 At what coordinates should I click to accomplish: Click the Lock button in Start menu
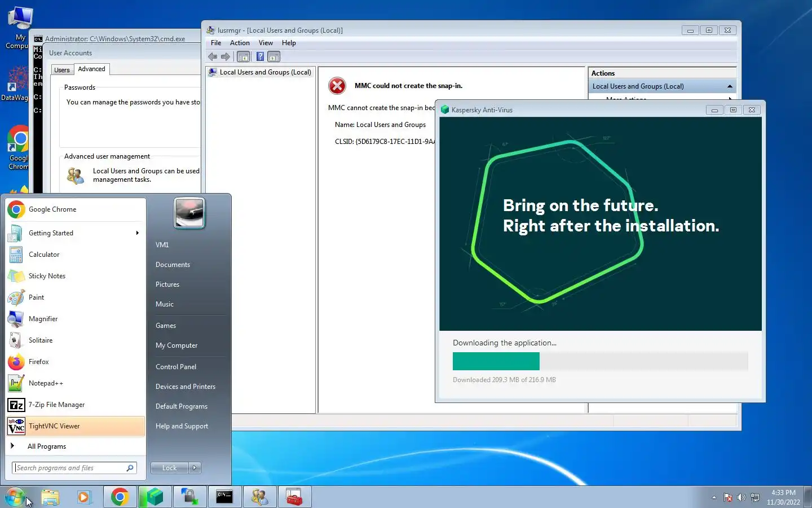click(x=170, y=468)
